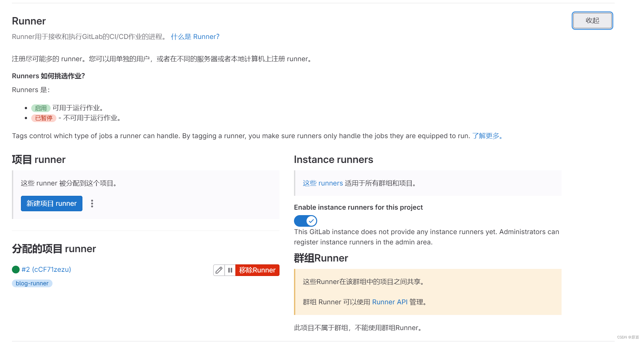
Task: Expand runner options via the three-dot menu
Action: 92,204
